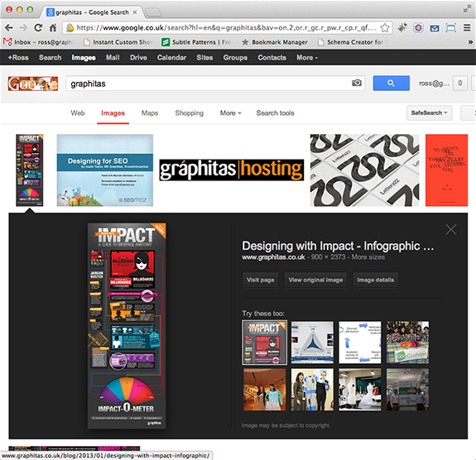
Task: Go back with the browser back arrow
Action: pyautogui.click(x=9, y=28)
